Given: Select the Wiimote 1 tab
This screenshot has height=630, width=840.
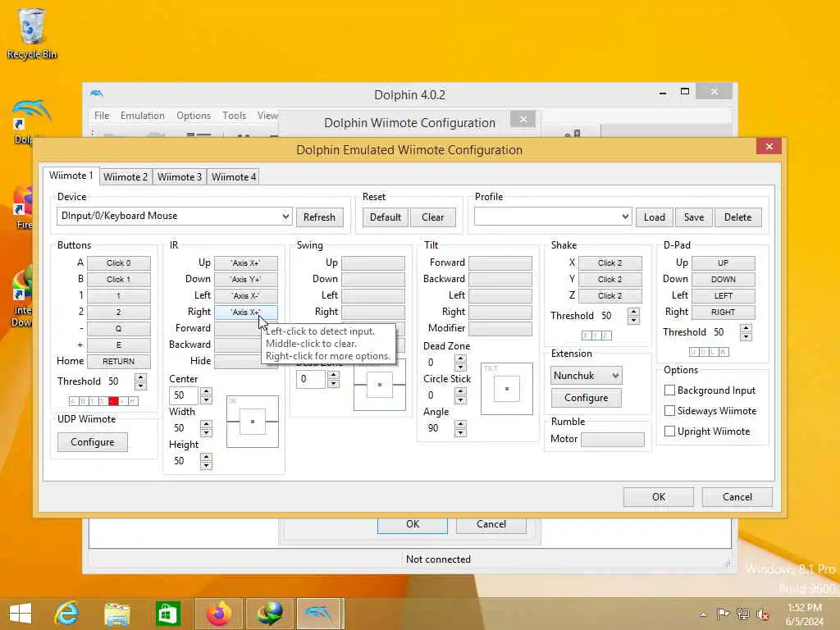Looking at the screenshot, I should 71,176.
